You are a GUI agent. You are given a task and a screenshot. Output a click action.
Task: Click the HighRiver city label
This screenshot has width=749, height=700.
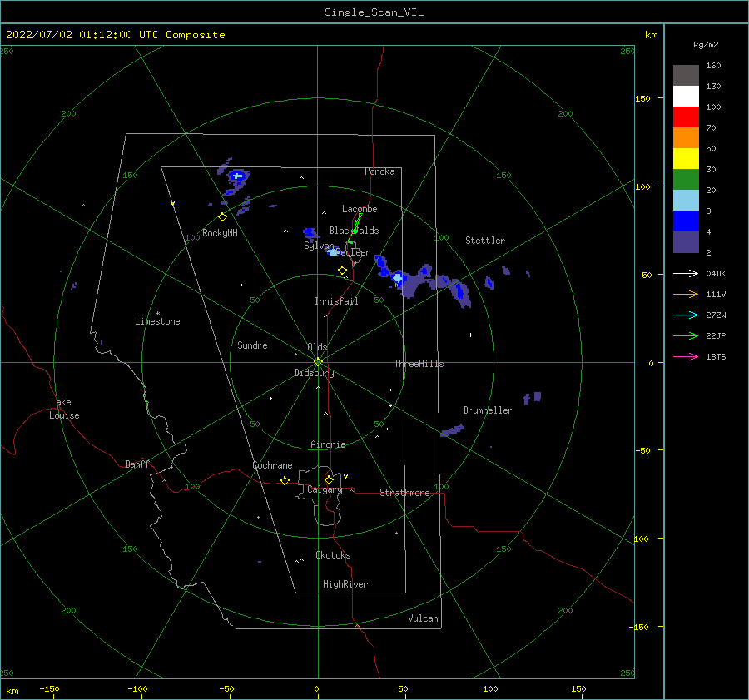tap(345, 584)
